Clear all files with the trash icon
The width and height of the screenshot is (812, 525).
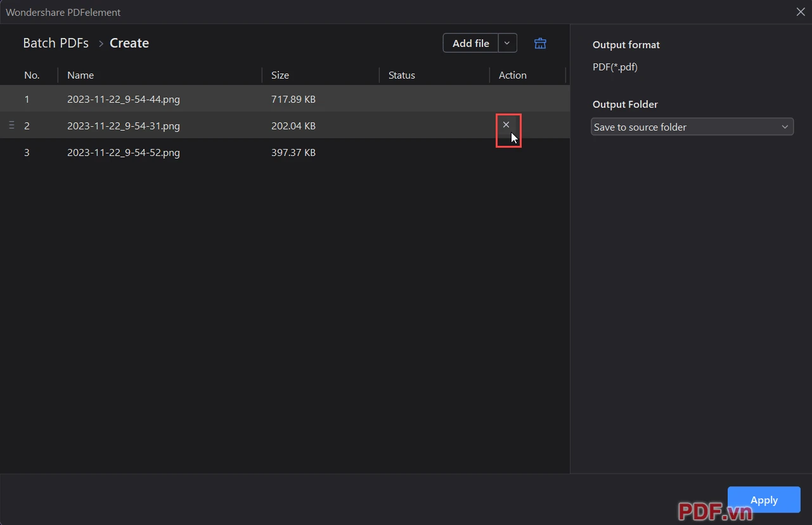click(x=540, y=43)
